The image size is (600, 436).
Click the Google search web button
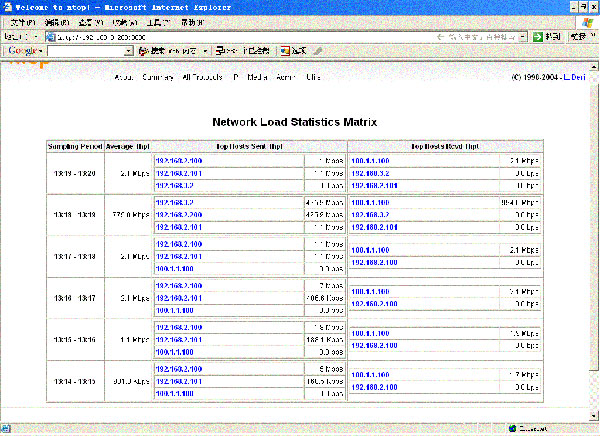tap(168, 51)
